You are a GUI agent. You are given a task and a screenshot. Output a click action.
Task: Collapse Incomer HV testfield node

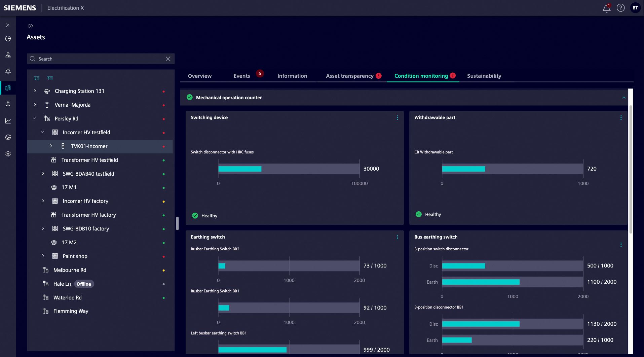(x=42, y=132)
